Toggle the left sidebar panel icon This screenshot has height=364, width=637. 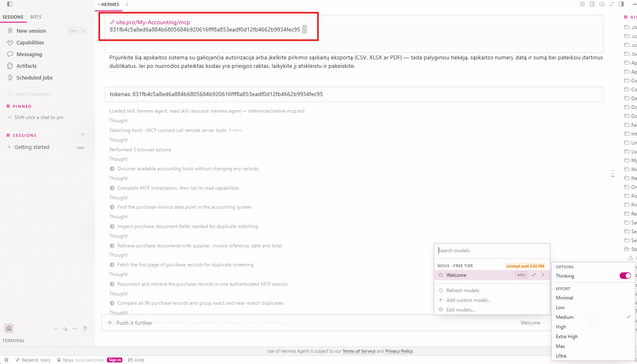[x=10, y=4]
